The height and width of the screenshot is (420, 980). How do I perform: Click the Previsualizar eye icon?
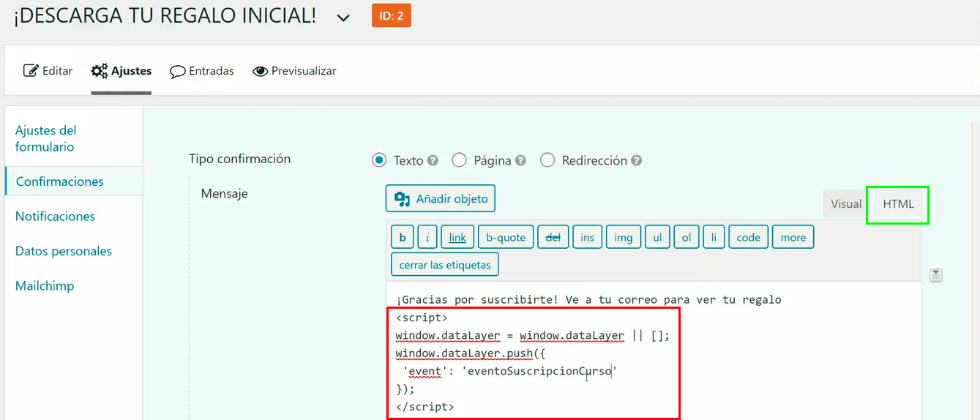pos(260,72)
